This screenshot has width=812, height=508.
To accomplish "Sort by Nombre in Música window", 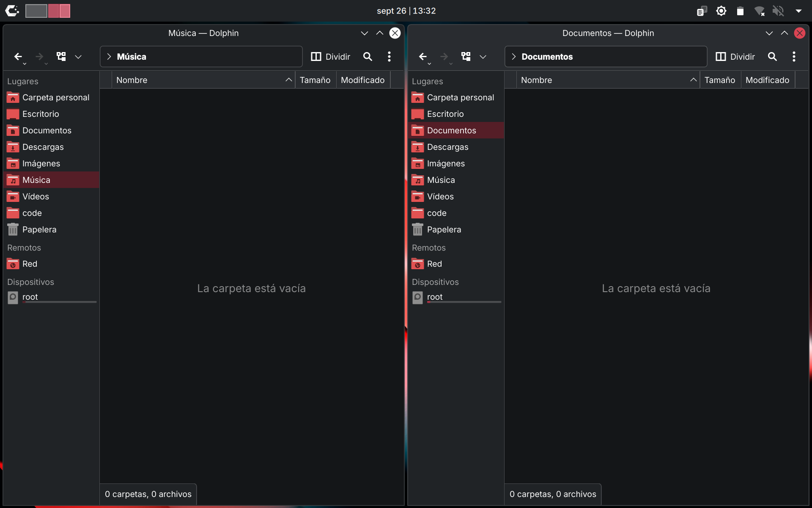I will point(203,80).
